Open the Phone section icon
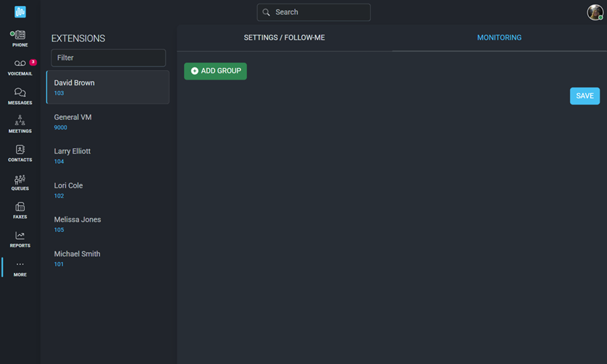This screenshot has height=364, width=607. (x=20, y=38)
